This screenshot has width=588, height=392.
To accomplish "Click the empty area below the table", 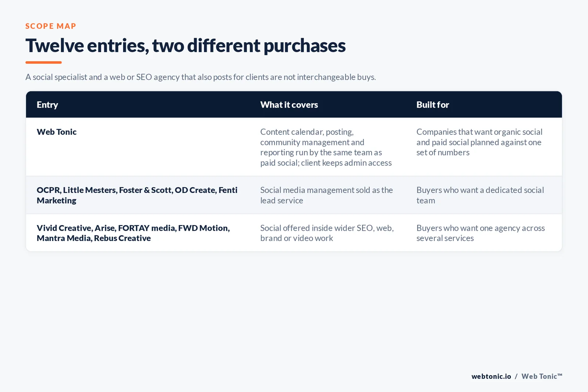I will coord(294,309).
